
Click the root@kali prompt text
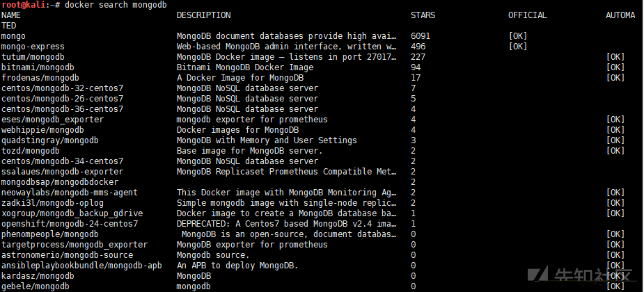coord(26,5)
